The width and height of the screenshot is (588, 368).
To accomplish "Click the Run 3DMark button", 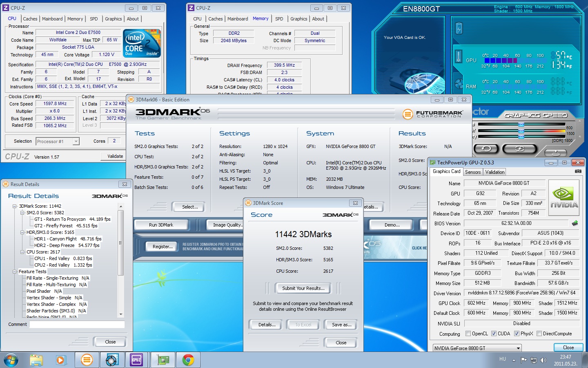I will click(161, 225).
